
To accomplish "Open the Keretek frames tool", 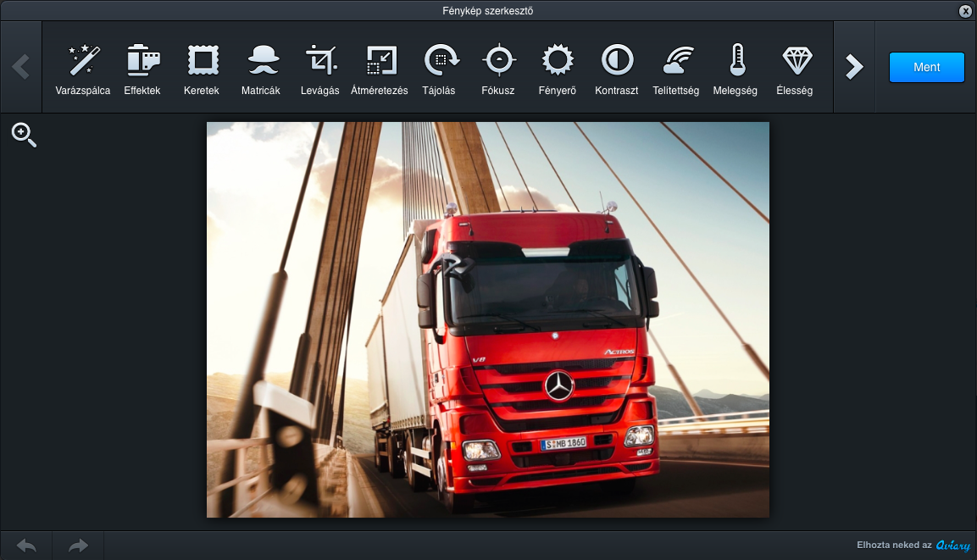I will pyautogui.click(x=202, y=69).
